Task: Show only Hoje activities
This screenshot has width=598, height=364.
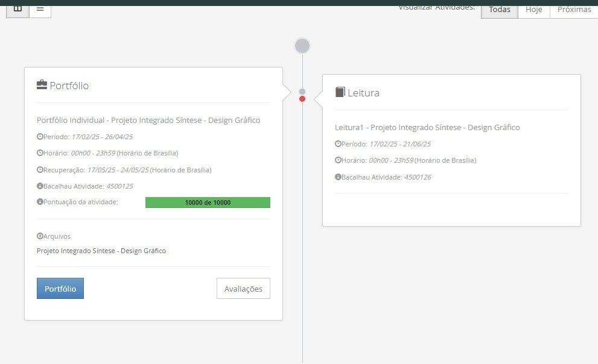Action: coord(533,10)
